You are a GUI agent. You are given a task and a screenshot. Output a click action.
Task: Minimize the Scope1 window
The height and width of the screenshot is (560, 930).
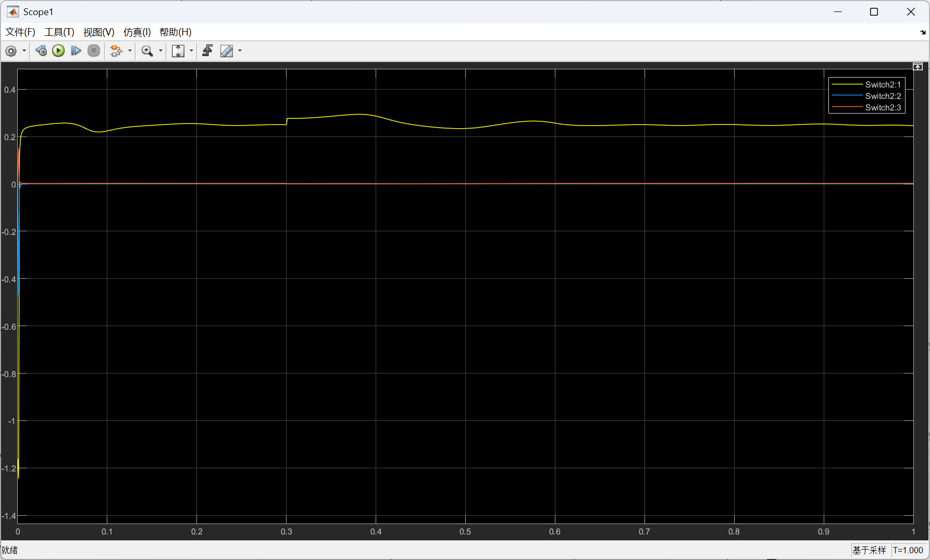(838, 11)
